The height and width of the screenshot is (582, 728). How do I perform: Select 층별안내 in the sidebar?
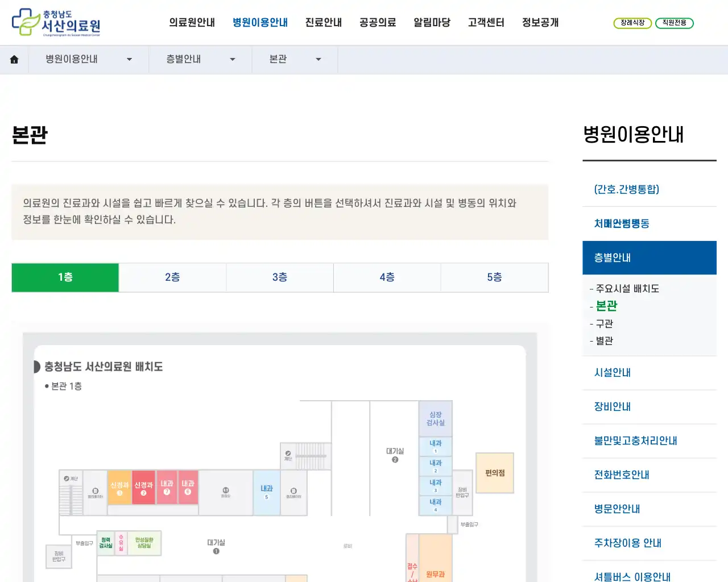[650, 257]
